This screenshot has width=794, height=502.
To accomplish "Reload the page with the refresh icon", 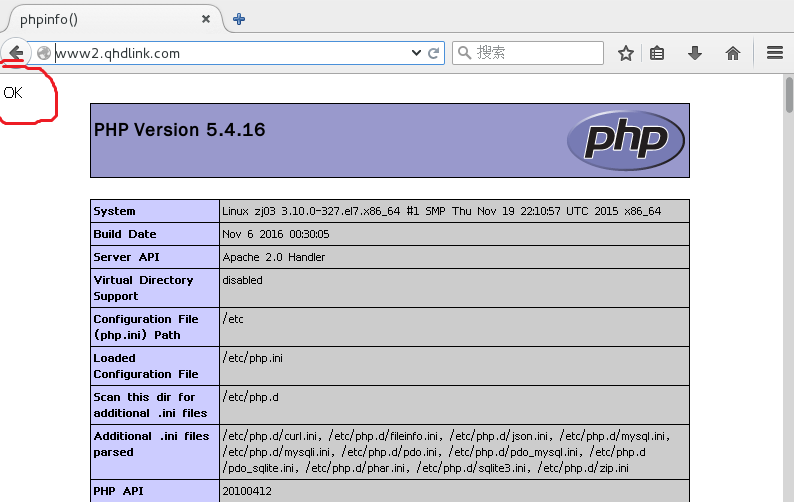I will pos(433,53).
